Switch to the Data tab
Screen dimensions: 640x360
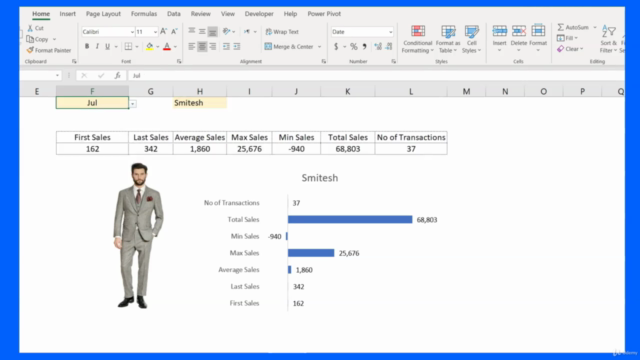tap(173, 14)
